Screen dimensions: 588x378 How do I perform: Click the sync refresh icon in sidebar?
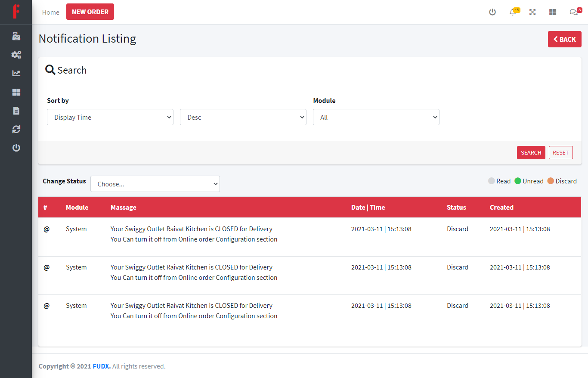16,129
